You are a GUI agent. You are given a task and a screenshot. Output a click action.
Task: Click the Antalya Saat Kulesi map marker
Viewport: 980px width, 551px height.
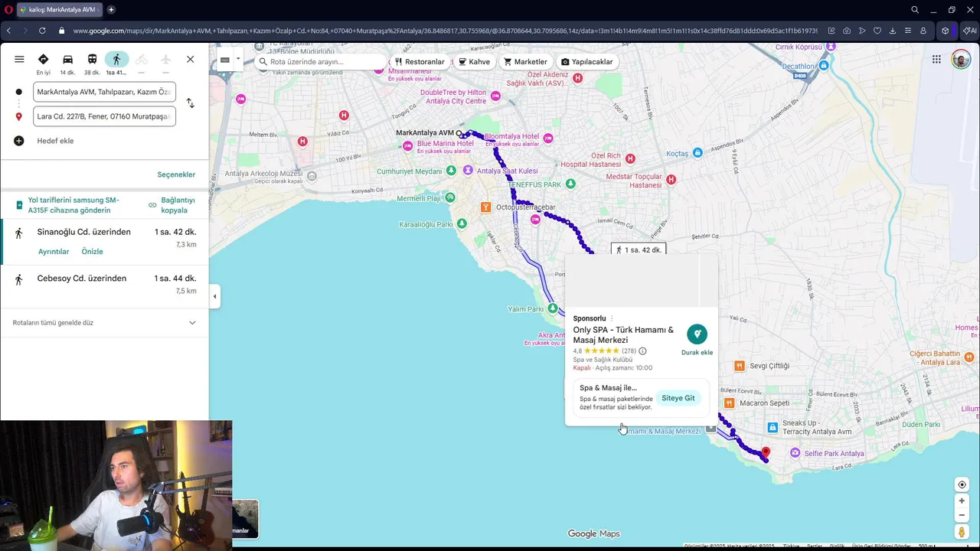pyautogui.click(x=468, y=171)
